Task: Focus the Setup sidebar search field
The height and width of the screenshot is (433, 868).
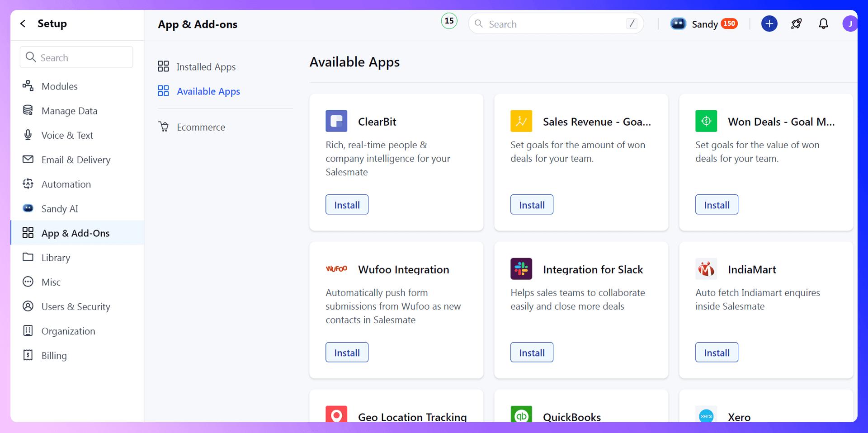Action: click(76, 57)
